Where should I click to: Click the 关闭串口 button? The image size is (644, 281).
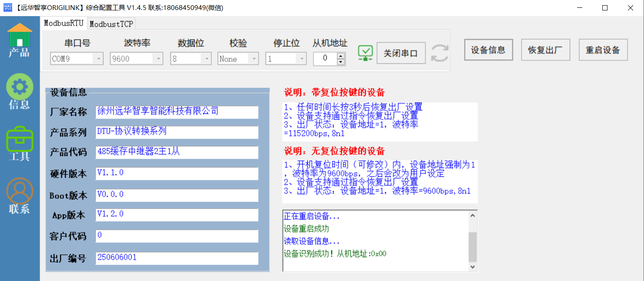[401, 53]
